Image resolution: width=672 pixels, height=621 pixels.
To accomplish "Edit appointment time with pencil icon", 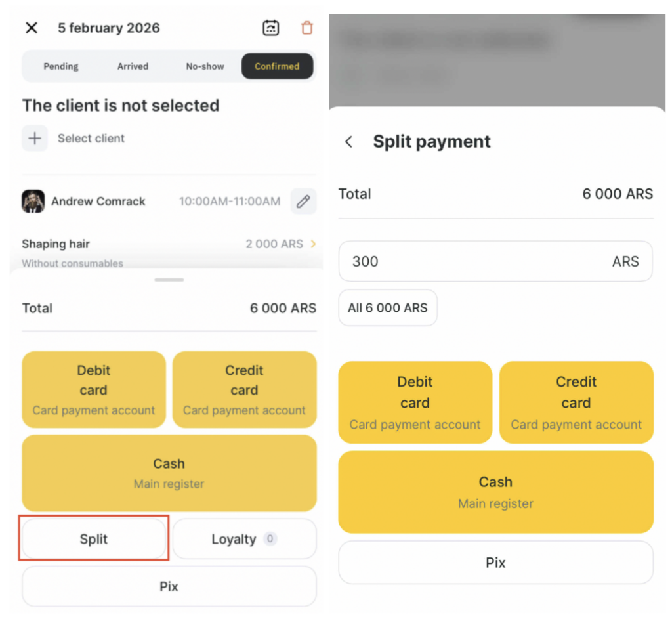I will coord(303,202).
